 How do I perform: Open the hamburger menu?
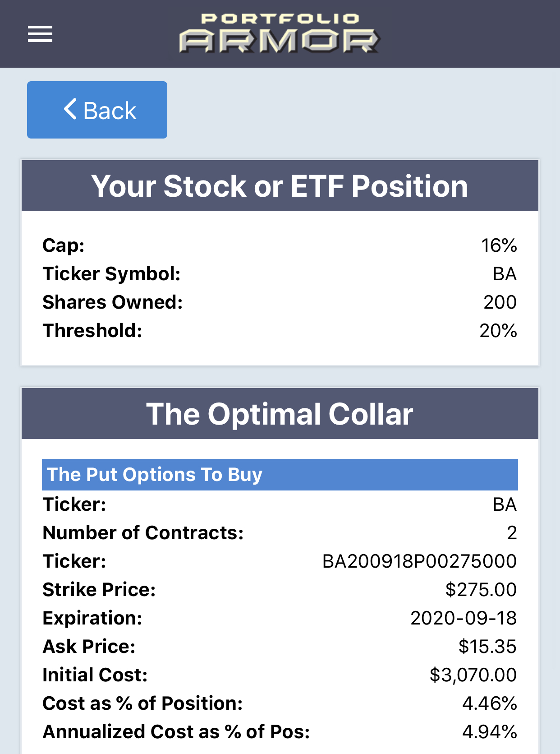(x=40, y=34)
